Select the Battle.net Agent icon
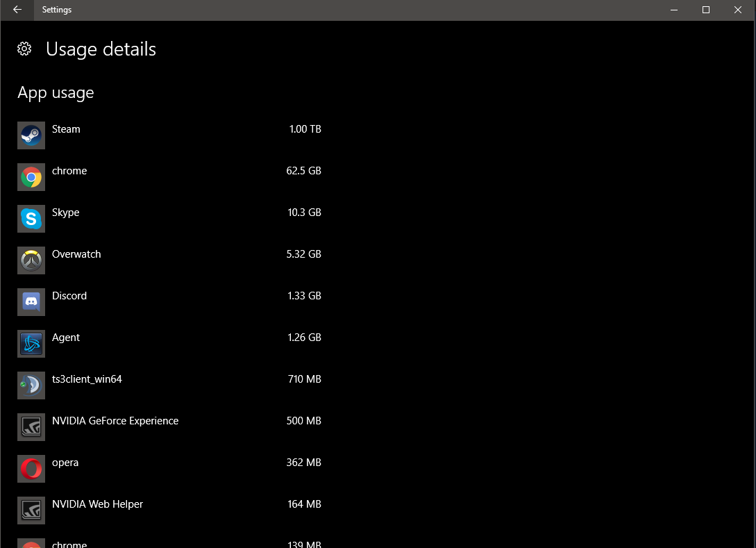Screen dimensions: 756x548 coord(31,344)
